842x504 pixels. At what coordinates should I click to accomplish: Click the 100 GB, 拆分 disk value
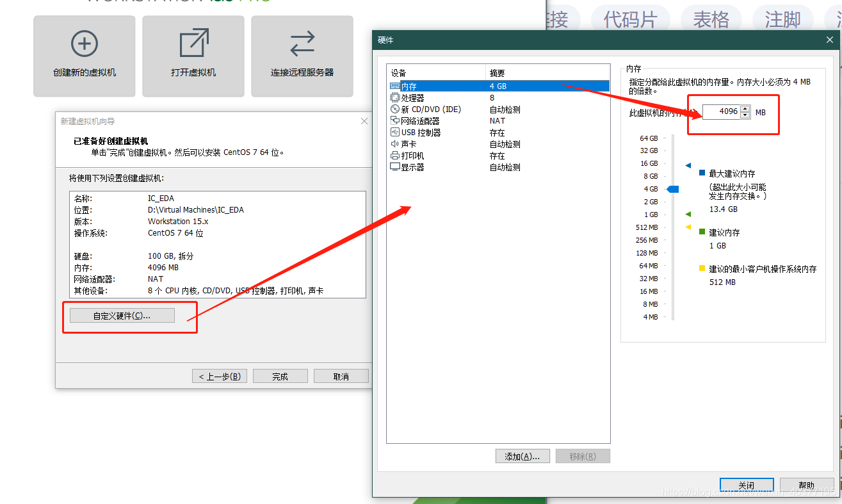click(170, 256)
